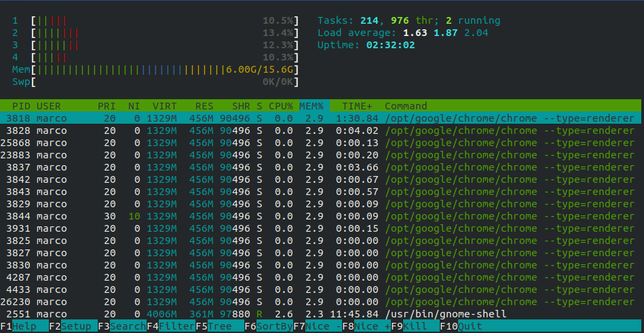This screenshot has height=333, width=644.
Task: Sort by the Command column header
Action: [406, 106]
